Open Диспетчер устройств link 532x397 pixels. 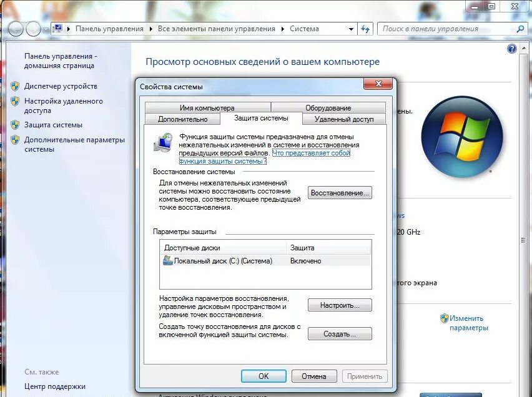[61, 86]
